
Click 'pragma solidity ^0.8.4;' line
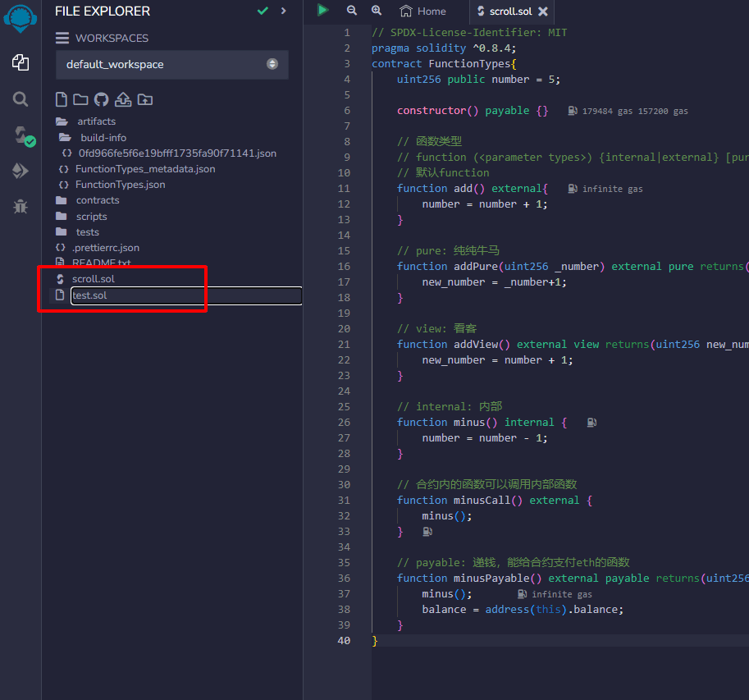(444, 48)
